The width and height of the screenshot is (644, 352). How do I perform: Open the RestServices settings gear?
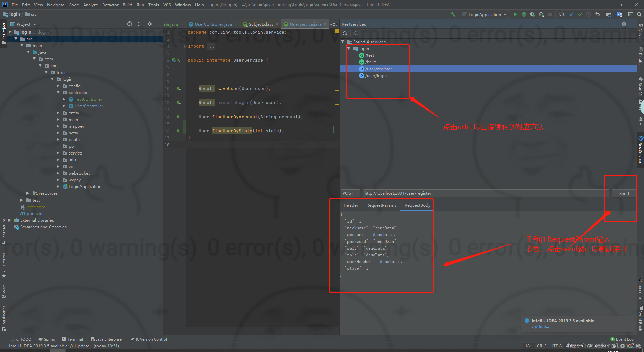pyautogui.click(x=624, y=24)
